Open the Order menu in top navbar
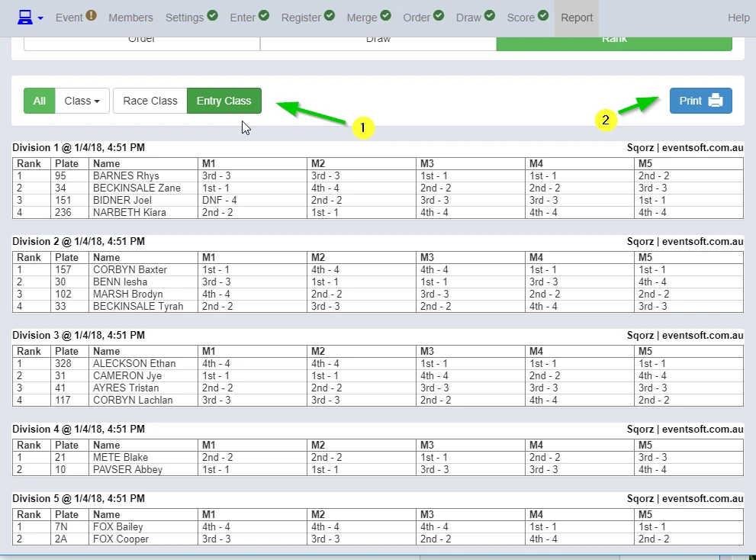The image size is (756, 560). pyautogui.click(x=417, y=18)
